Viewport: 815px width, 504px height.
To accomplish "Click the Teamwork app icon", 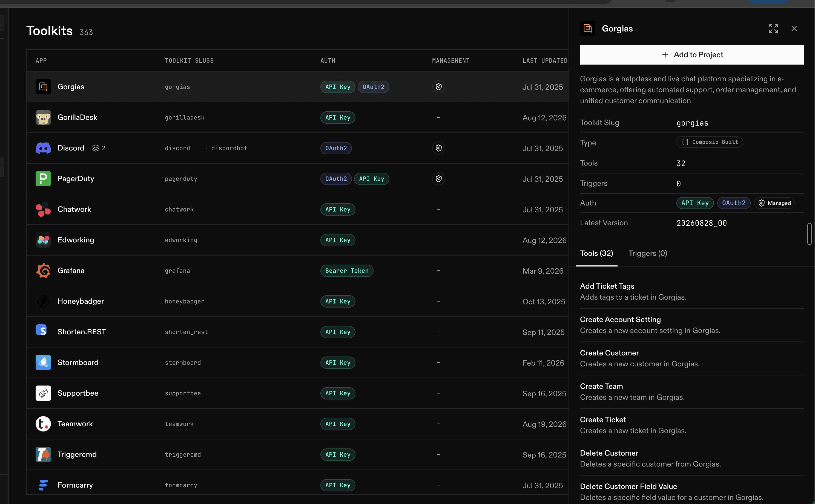I will [x=43, y=424].
